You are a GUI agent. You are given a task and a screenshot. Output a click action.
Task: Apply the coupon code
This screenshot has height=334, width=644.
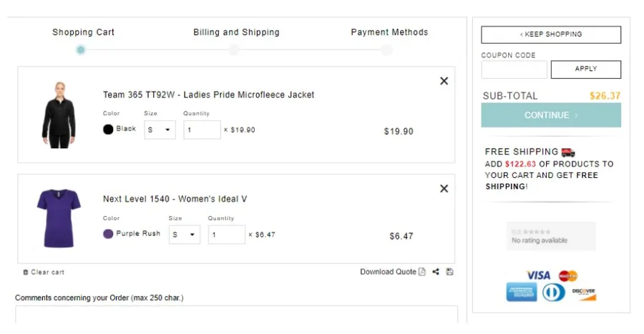point(585,69)
